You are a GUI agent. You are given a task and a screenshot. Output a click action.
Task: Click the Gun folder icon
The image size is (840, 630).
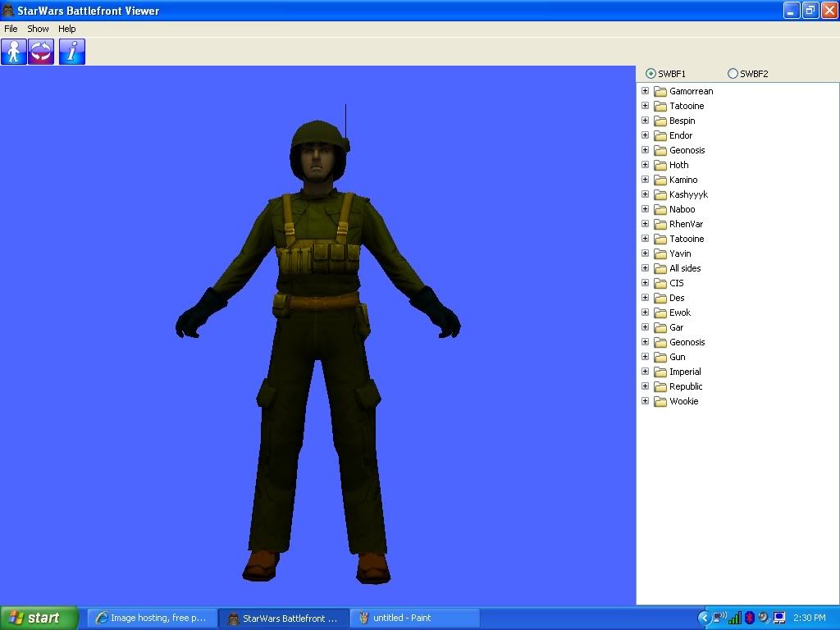[660, 357]
